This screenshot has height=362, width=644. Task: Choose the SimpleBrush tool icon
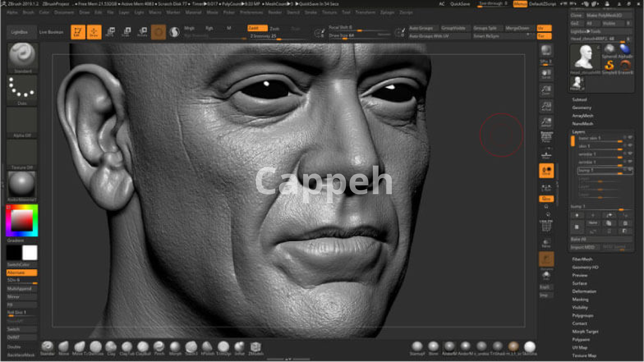pos(609,65)
